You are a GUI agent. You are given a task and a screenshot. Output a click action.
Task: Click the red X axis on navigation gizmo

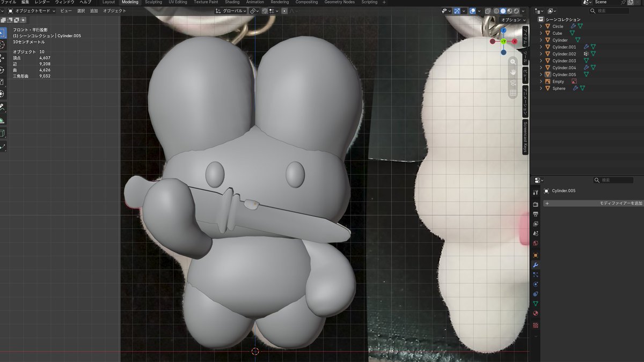[x=515, y=41]
